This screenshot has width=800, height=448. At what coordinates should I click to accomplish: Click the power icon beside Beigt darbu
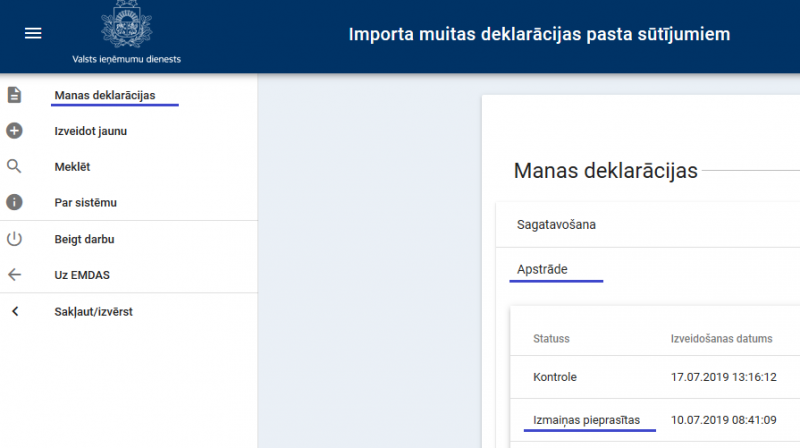[x=14, y=239]
